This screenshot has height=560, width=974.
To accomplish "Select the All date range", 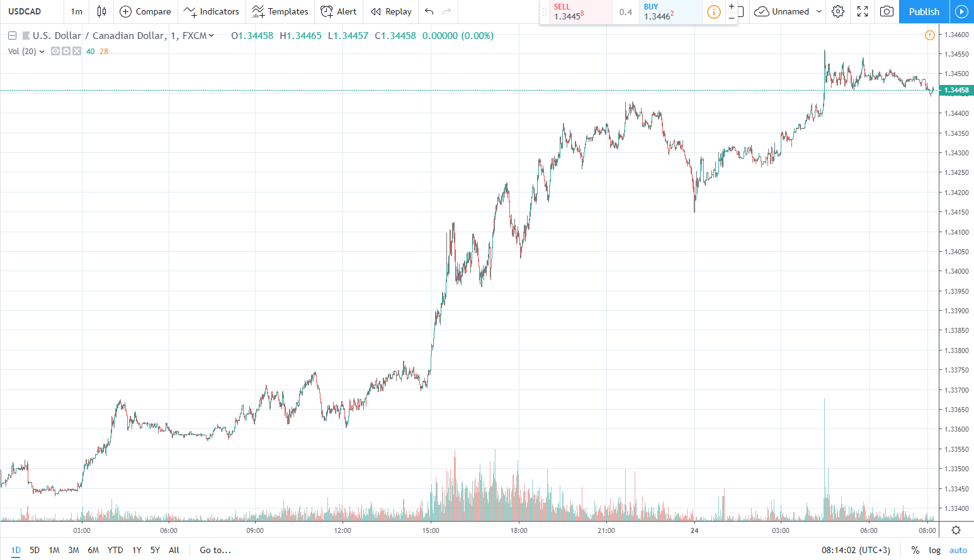I will point(174,550).
